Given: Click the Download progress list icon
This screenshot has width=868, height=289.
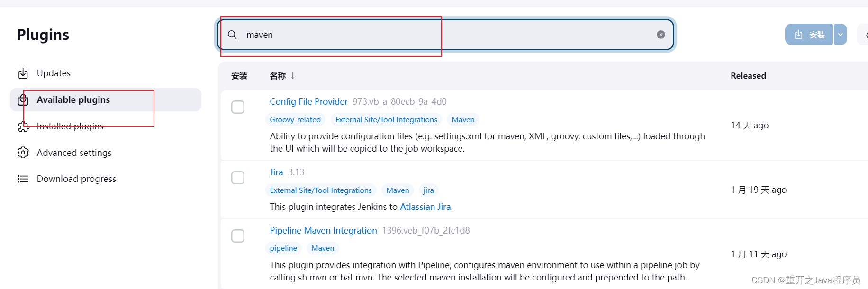Looking at the screenshot, I should [23, 179].
